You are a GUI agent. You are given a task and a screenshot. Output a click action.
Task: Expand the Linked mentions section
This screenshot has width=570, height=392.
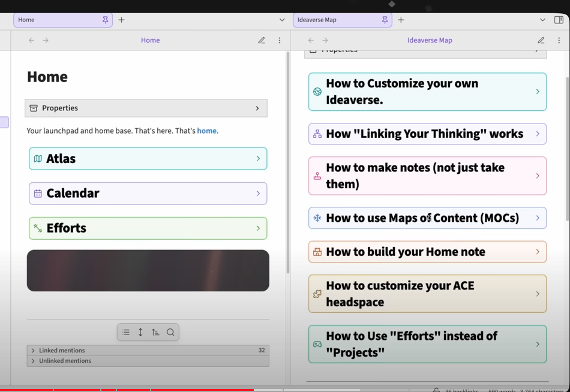tap(33, 350)
